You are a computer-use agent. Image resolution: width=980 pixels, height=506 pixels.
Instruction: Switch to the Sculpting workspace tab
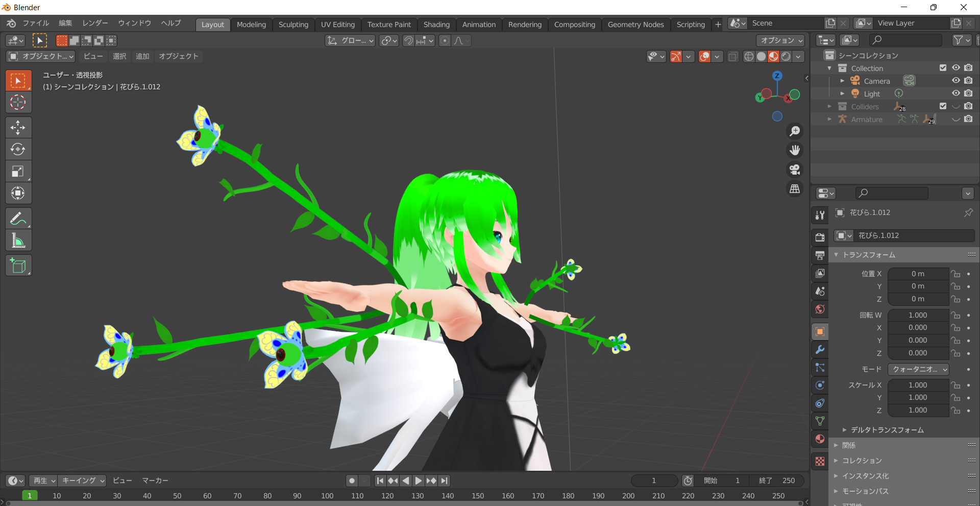[x=293, y=25]
